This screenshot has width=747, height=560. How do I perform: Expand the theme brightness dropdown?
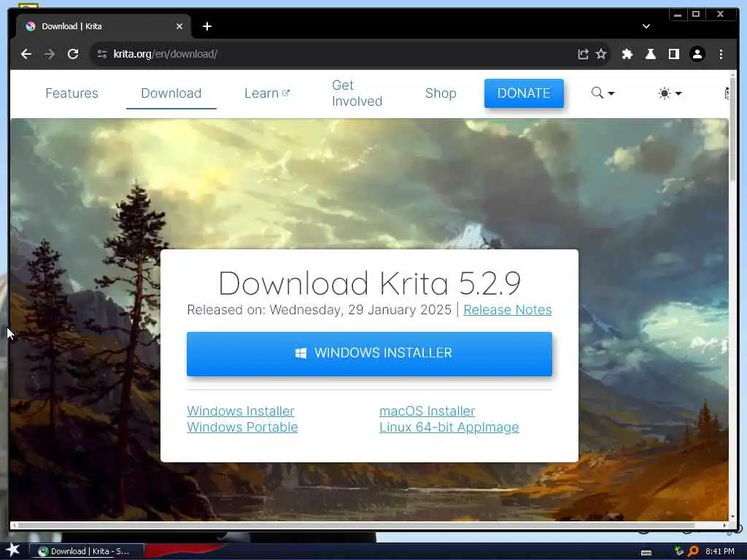670,93
